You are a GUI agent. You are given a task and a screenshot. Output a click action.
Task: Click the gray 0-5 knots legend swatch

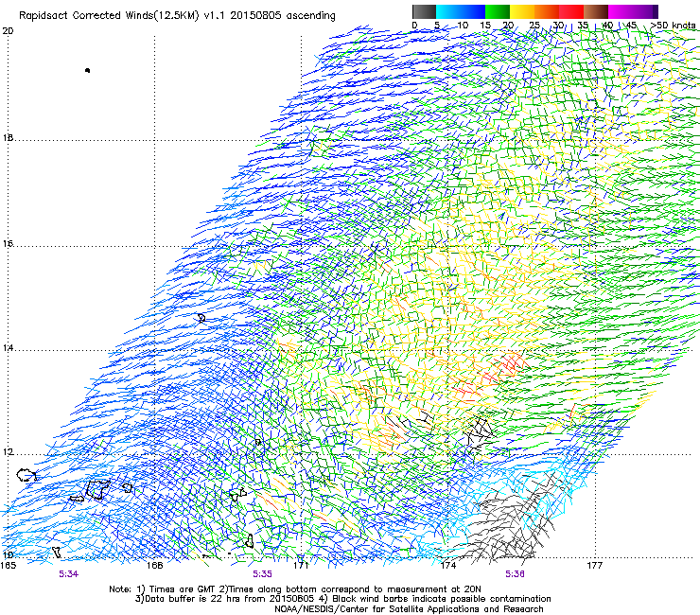pos(424,11)
